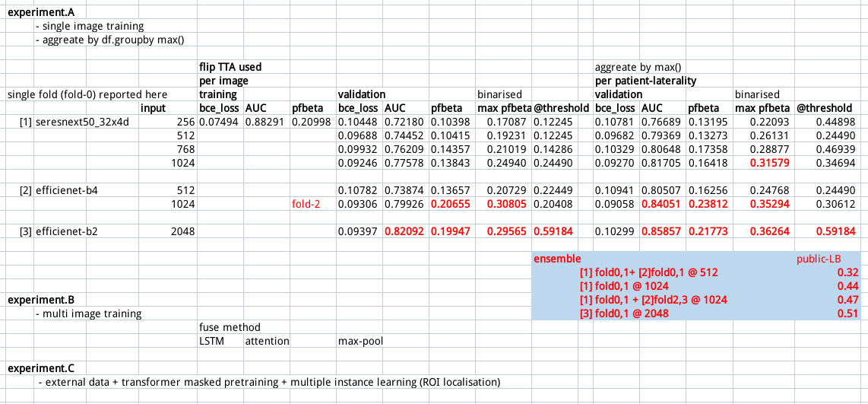
Task: Select the 'aggreate by max()' cell
Action: [x=637, y=67]
